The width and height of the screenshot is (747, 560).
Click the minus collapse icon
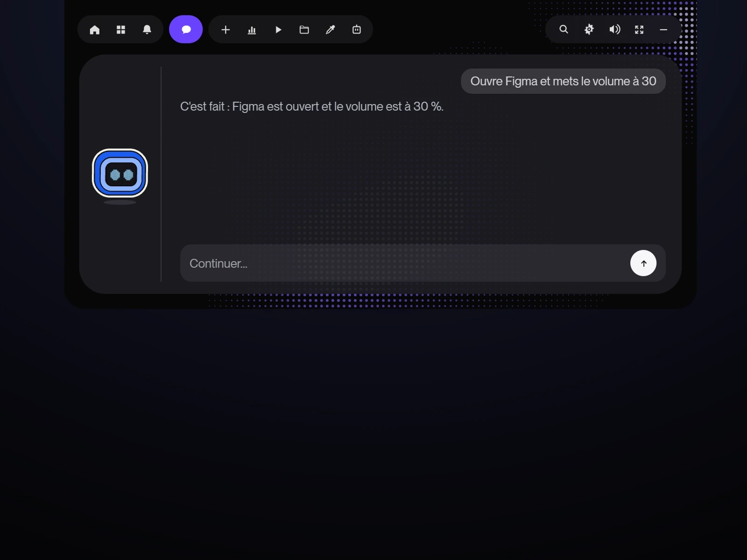tap(663, 30)
